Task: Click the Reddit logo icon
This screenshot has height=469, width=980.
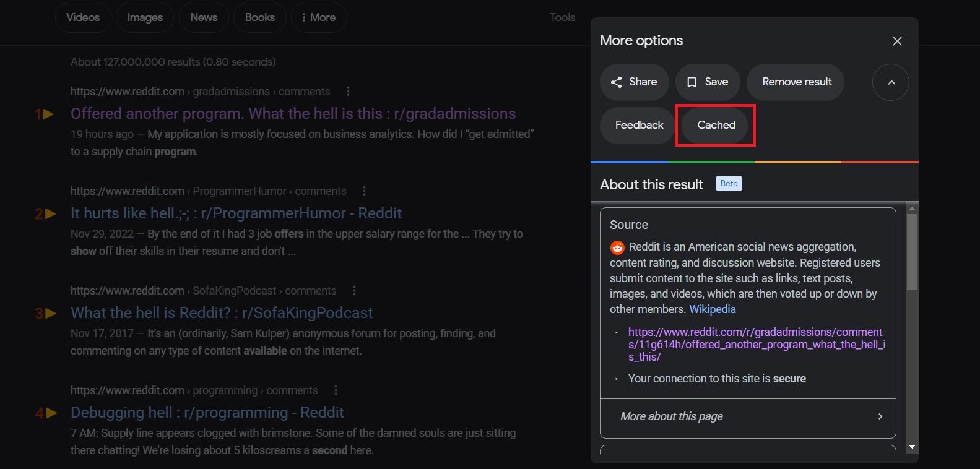Action: point(617,247)
